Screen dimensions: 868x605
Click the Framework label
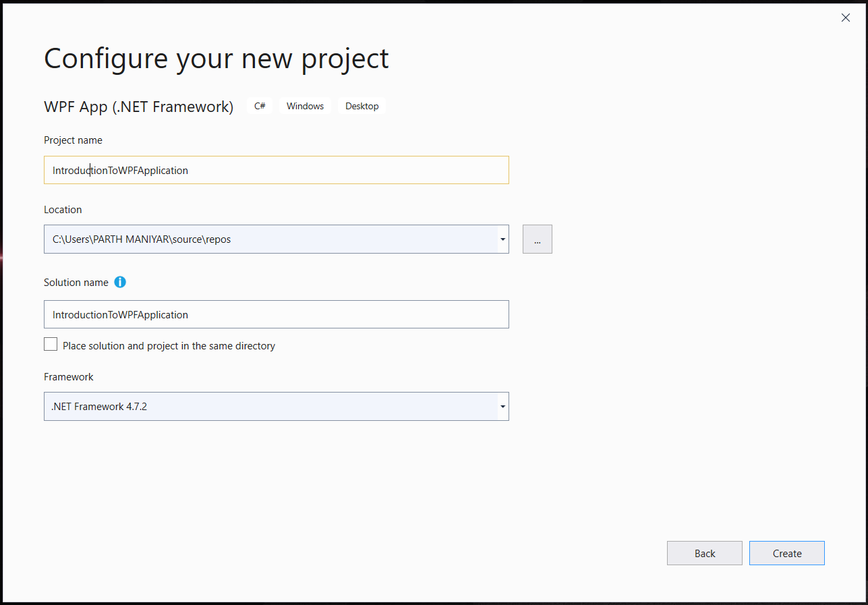pyautogui.click(x=68, y=377)
